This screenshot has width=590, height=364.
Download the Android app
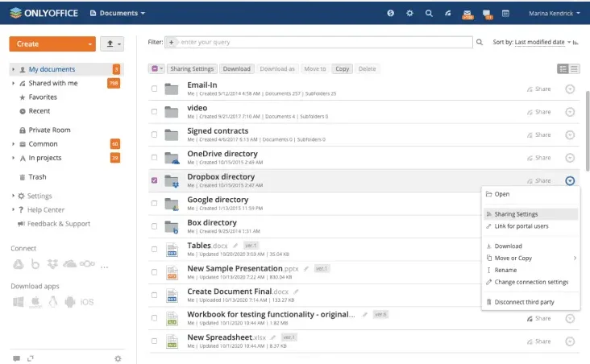pos(70,301)
